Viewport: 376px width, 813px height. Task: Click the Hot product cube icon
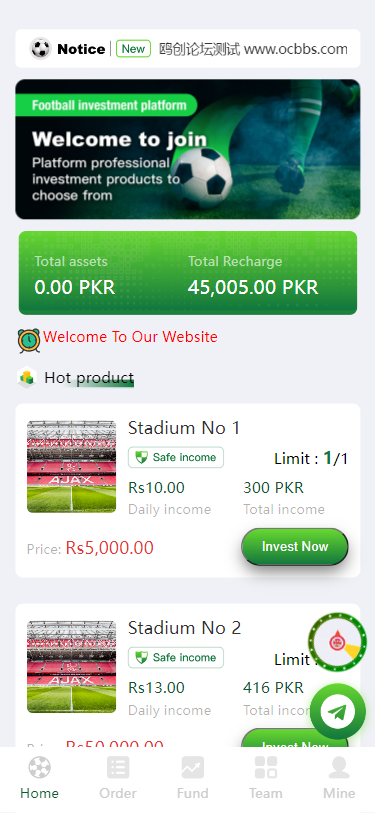click(x=27, y=377)
